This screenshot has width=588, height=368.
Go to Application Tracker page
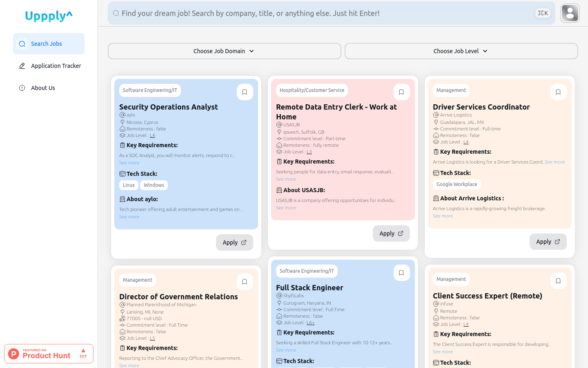coord(56,66)
